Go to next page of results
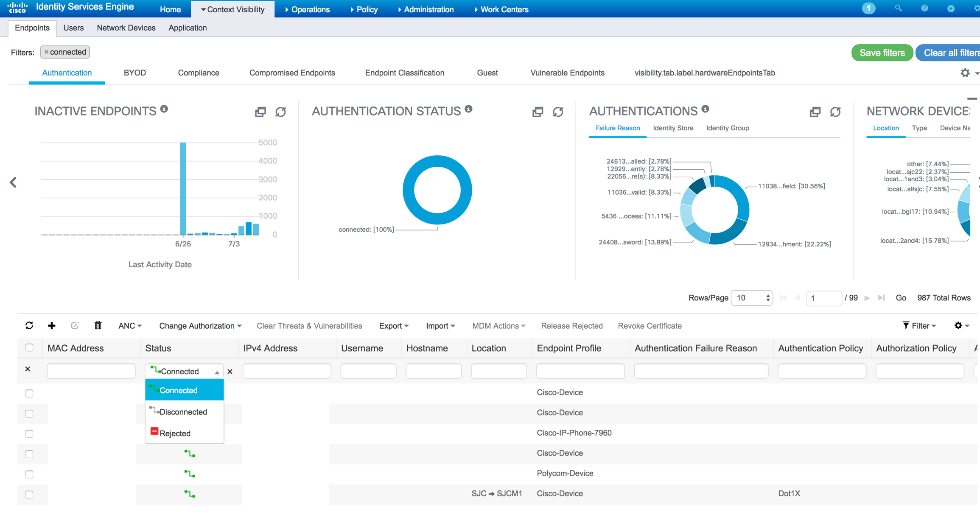Screen dimensions: 980x515 point(867,298)
